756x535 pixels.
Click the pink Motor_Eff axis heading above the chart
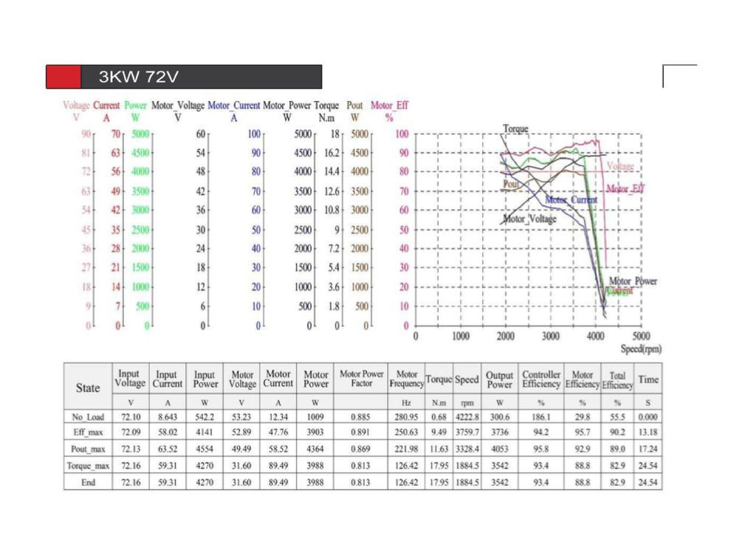click(x=389, y=106)
